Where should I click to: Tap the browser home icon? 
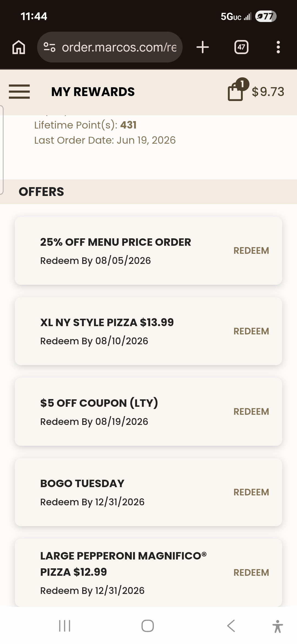click(x=19, y=47)
